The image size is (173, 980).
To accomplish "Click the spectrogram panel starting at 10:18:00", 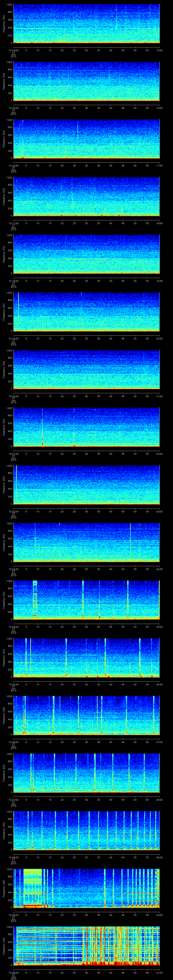I will coord(87,254).
